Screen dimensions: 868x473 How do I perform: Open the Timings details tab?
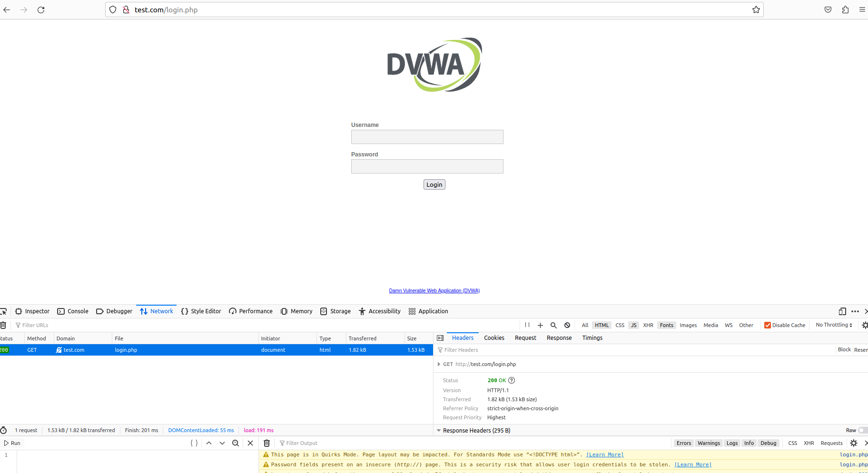click(x=592, y=338)
